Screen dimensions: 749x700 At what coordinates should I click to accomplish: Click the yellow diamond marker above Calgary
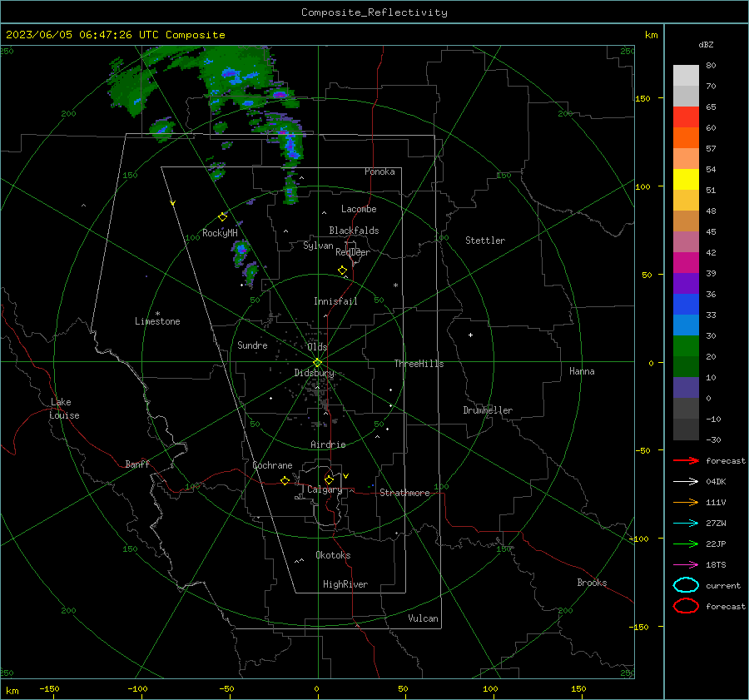coord(329,479)
